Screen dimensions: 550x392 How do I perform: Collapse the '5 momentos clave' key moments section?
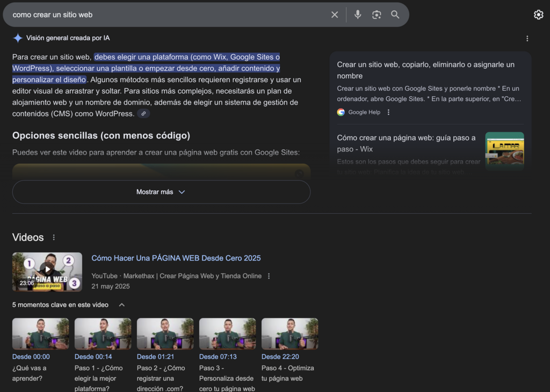(121, 304)
